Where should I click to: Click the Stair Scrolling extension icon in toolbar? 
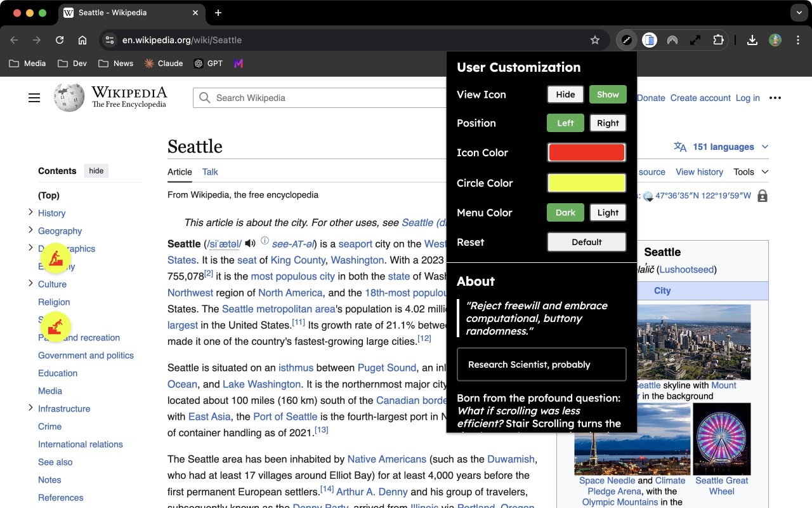[x=627, y=40]
